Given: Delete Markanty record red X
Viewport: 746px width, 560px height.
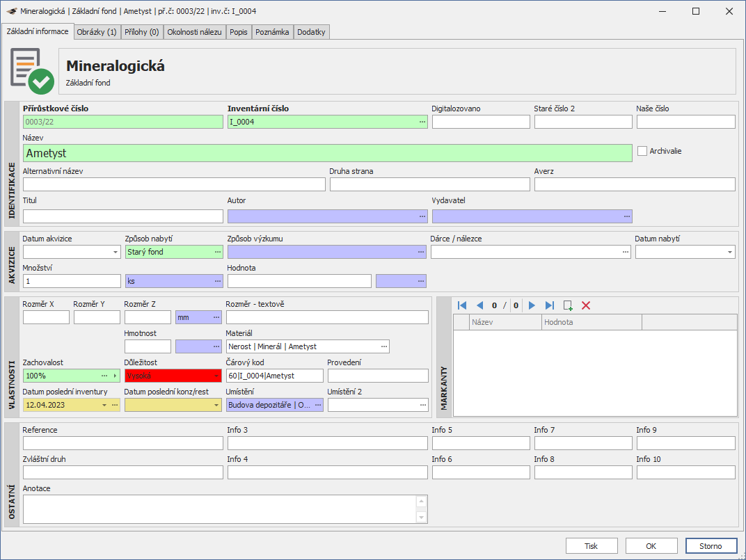Looking at the screenshot, I should click(586, 305).
